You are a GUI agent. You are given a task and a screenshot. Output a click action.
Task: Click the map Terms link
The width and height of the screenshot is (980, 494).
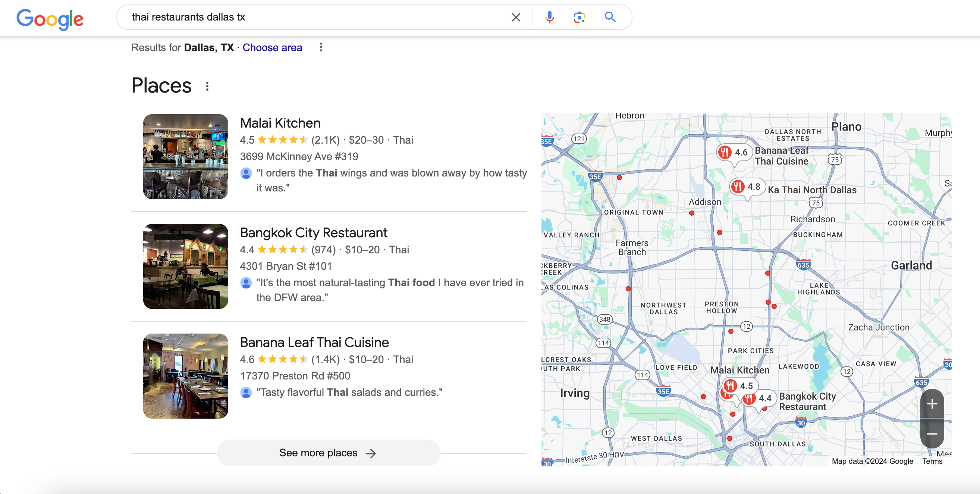pos(932,461)
